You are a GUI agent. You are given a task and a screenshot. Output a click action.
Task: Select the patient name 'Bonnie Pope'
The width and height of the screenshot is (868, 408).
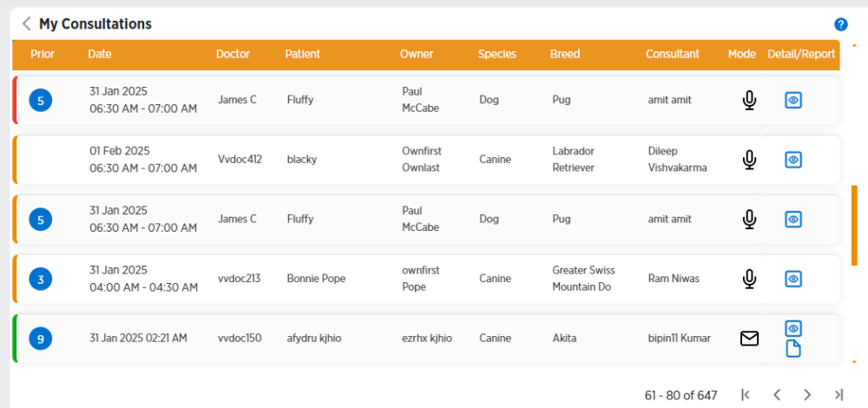[316, 279]
